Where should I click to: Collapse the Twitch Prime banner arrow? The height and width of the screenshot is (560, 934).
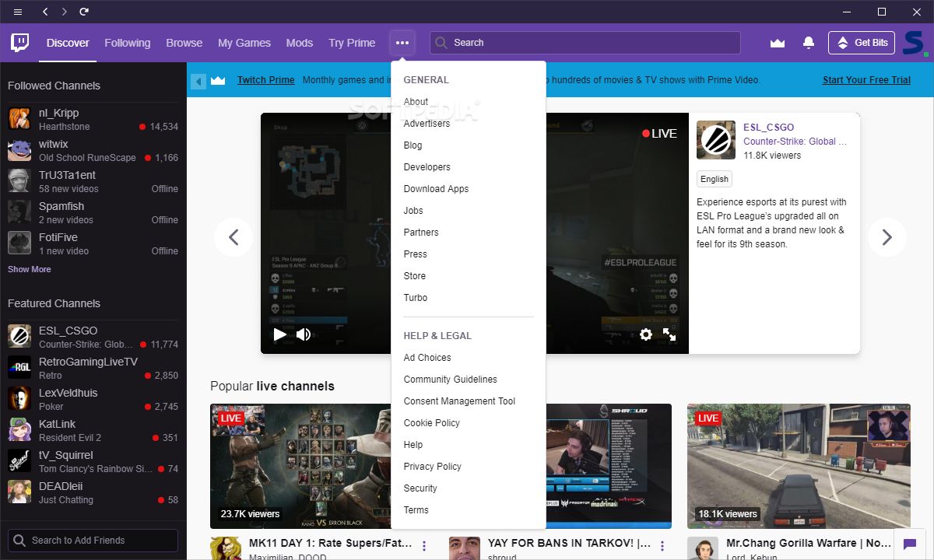[198, 81]
